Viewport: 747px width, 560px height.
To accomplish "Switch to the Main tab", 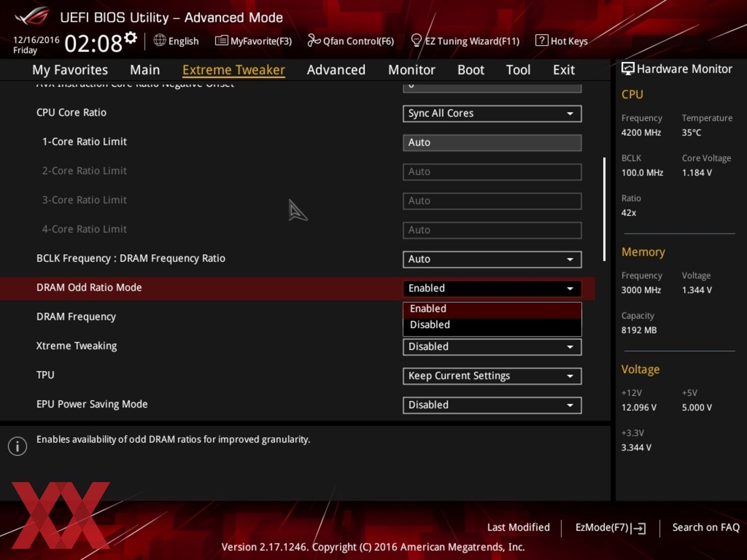I will [x=145, y=70].
